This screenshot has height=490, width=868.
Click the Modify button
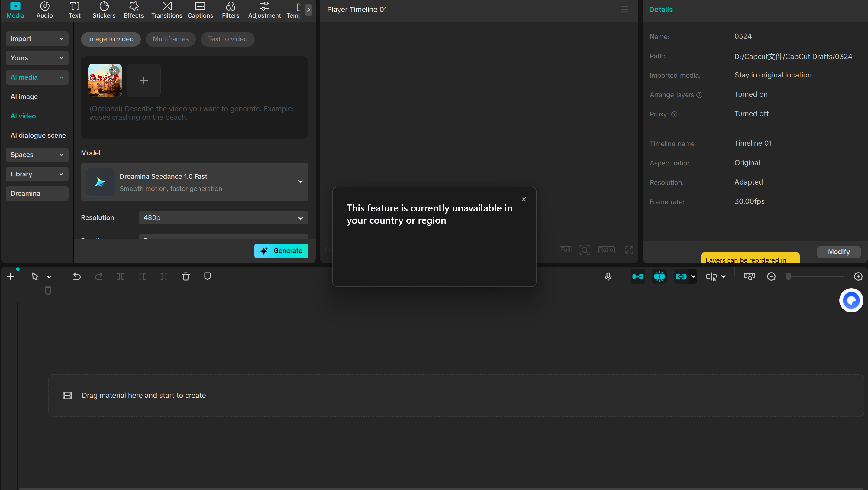(838, 252)
